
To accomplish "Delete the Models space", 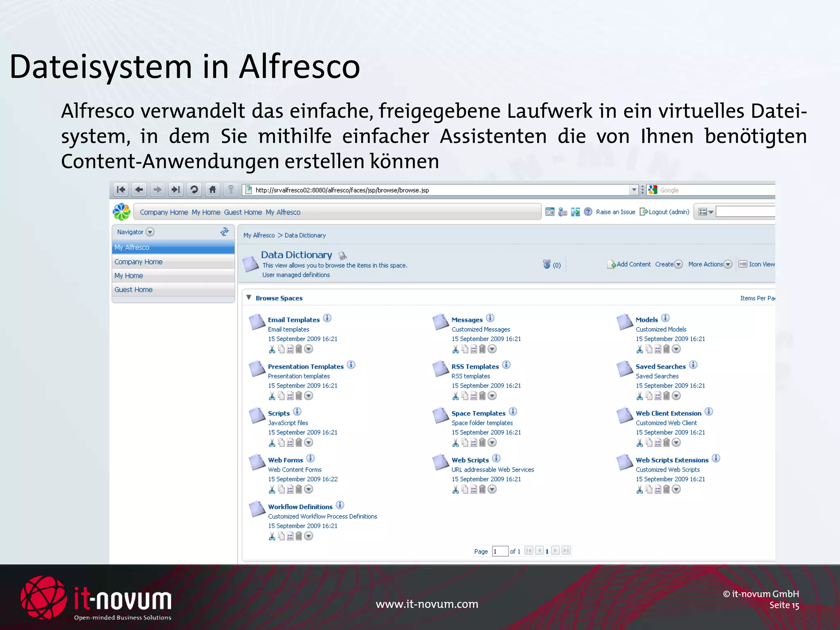I will click(x=667, y=349).
